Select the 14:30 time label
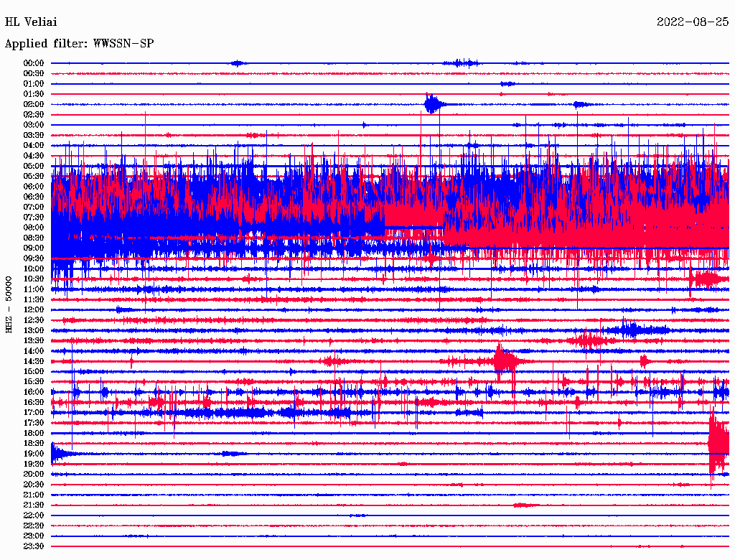This screenshot has height=560, width=735. click(x=34, y=361)
